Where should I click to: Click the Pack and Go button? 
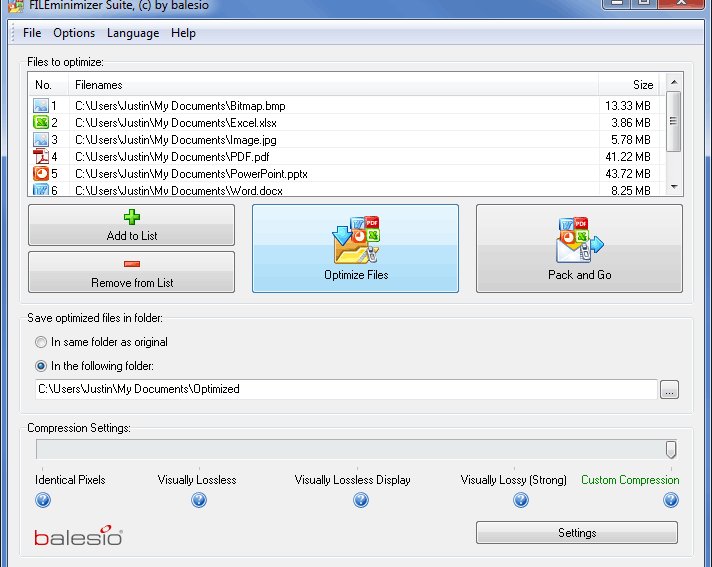pos(579,248)
